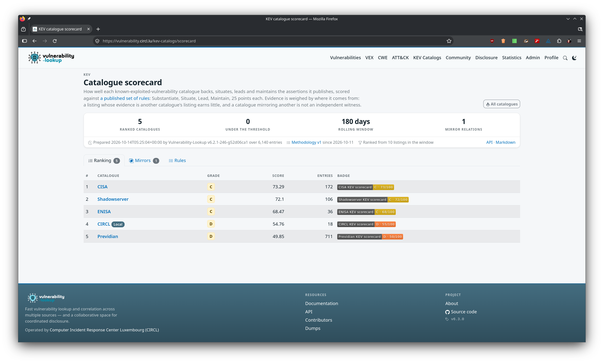This screenshot has height=364, width=604.
Task: Click the All catalogues button
Action: (502, 104)
